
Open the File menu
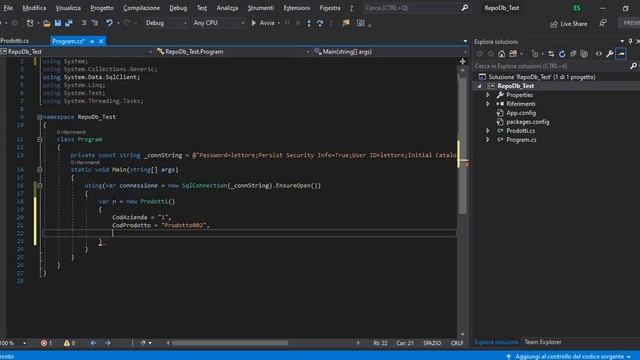8,8
